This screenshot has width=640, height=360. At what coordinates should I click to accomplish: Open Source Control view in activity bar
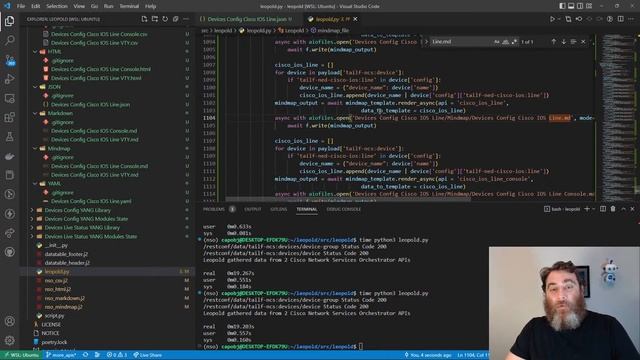(x=9, y=60)
